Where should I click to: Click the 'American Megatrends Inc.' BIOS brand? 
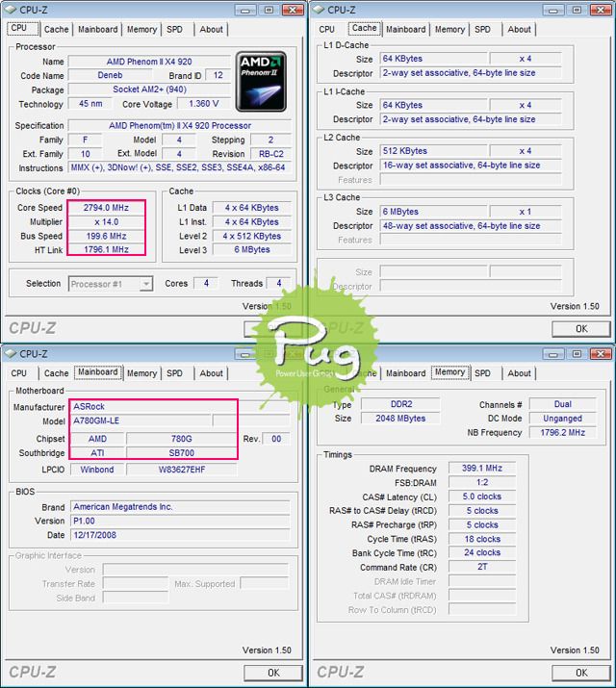(x=180, y=507)
